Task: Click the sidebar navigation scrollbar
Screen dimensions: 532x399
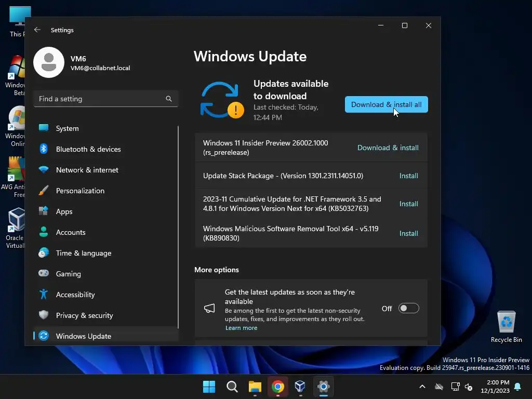Action: point(178,227)
